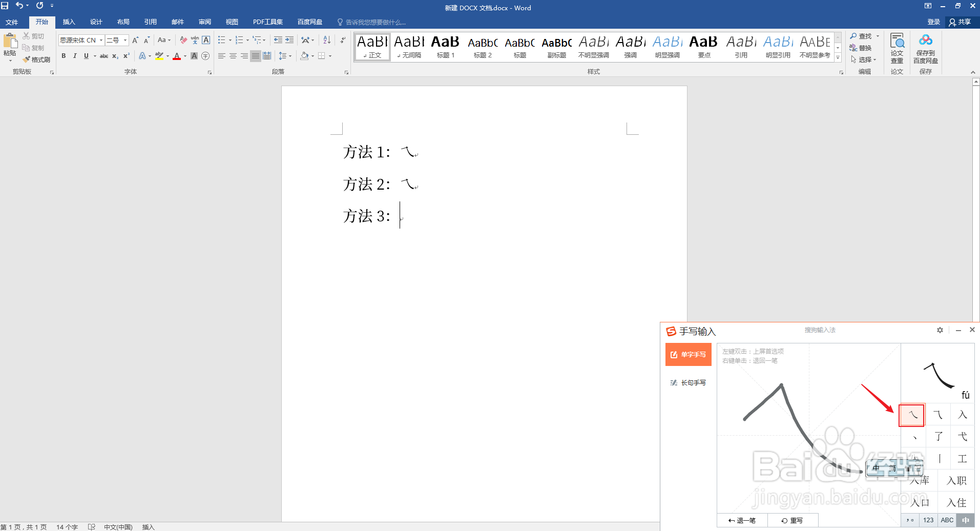The height and width of the screenshot is (531, 980).
Task: Click the 共享 share button
Action: (960, 22)
